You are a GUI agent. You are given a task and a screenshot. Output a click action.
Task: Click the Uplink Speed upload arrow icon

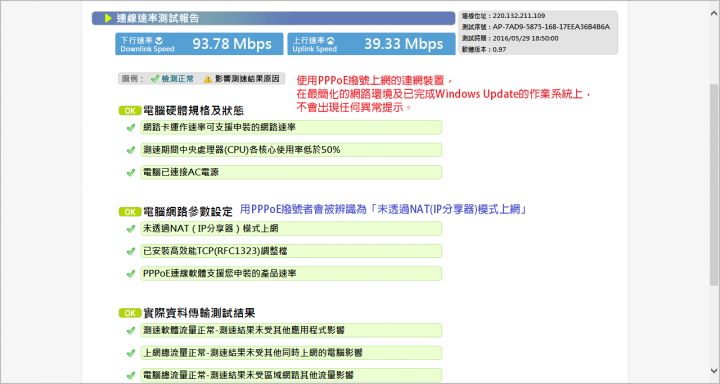pyautogui.click(x=331, y=41)
